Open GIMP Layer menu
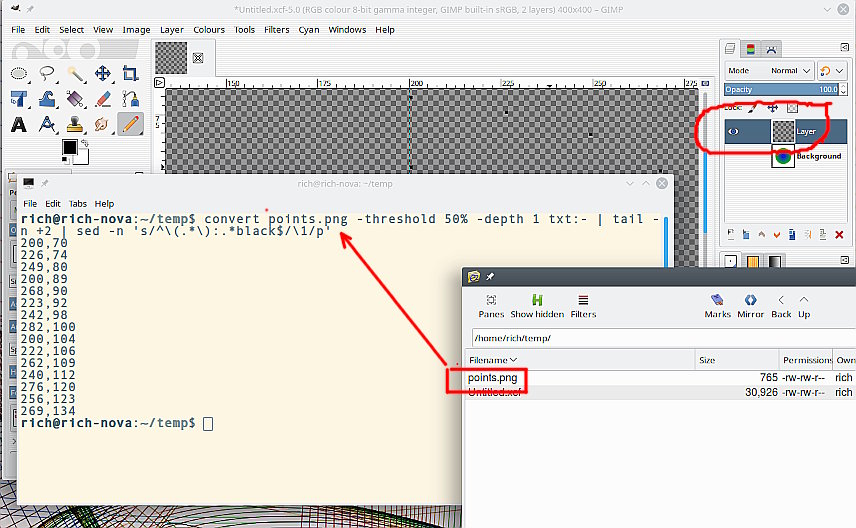Viewport: 856px width, 528px height. [x=171, y=29]
